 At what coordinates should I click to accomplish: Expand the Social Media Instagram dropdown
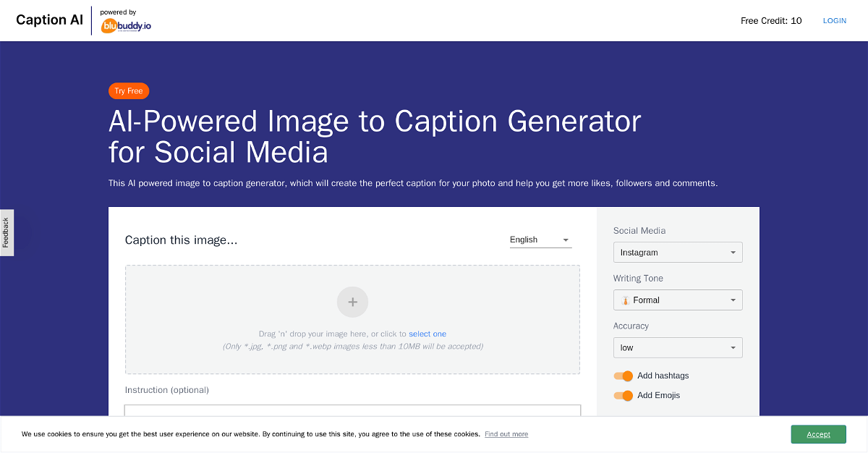pyautogui.click(x=677, y=253)
